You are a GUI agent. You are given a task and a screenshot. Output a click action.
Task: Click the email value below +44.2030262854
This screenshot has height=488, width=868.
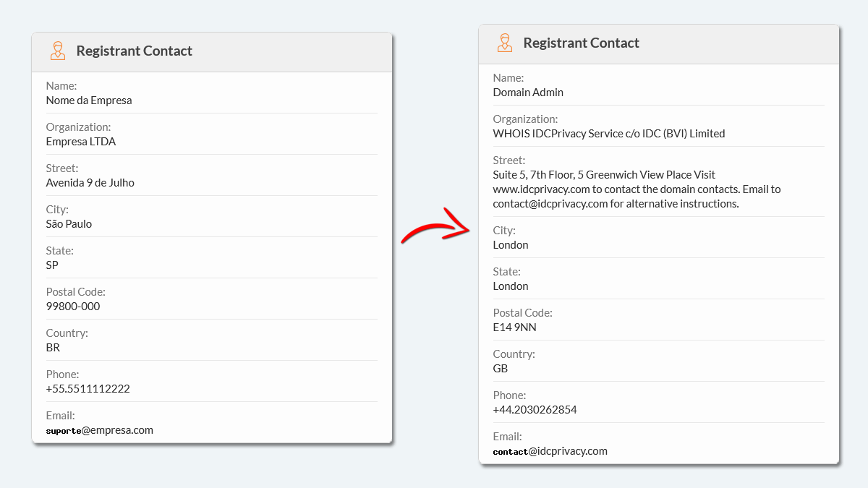coord(550,451)
